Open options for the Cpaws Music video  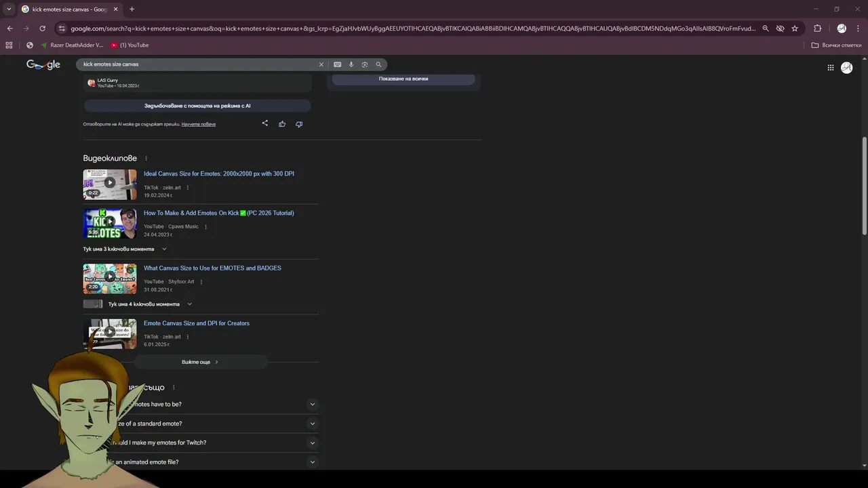pos(205,227)
